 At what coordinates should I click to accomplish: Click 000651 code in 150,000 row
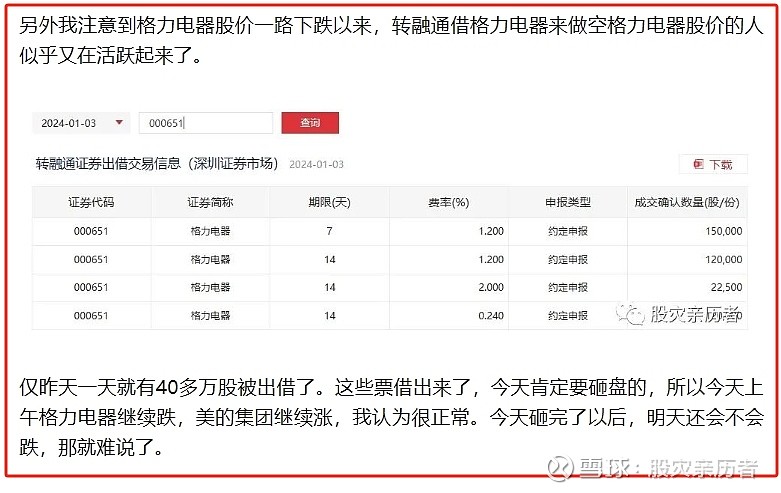click(91, 231)
